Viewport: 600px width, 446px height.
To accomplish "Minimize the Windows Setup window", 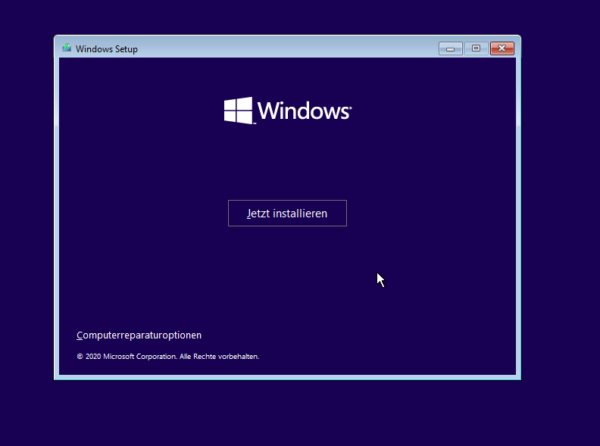I will [x=451, y=47].
